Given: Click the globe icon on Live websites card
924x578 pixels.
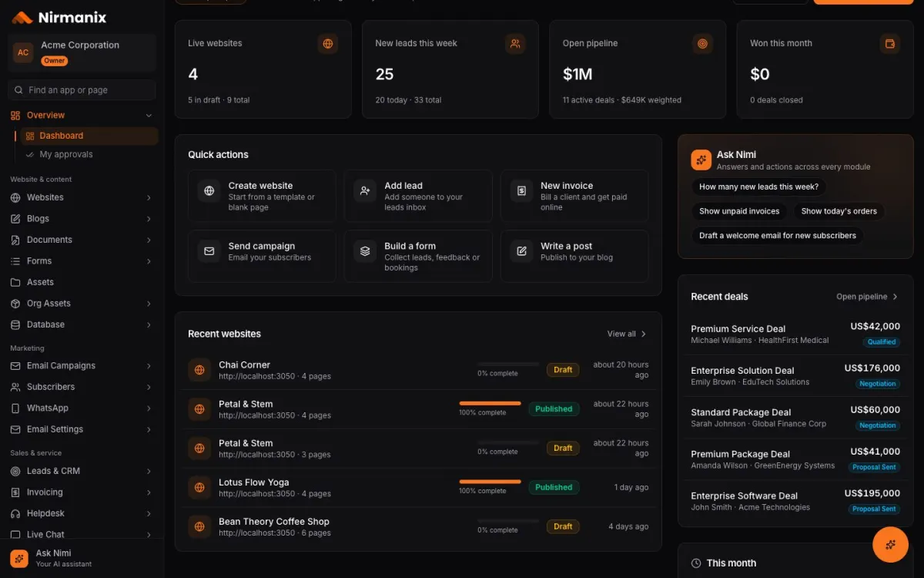Looking at the screenshot, I should 328,44.
